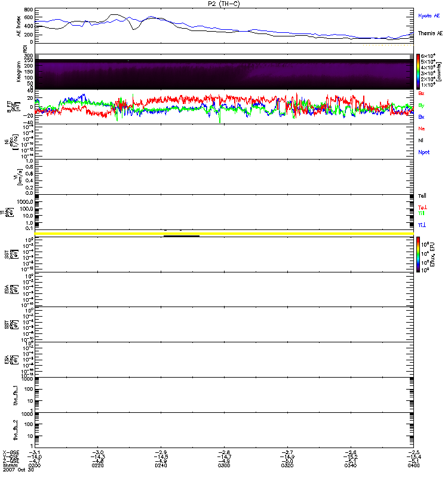448x478 pixels.
Task: Select the red Bz legend label
Action: click(x=422, y=93)
